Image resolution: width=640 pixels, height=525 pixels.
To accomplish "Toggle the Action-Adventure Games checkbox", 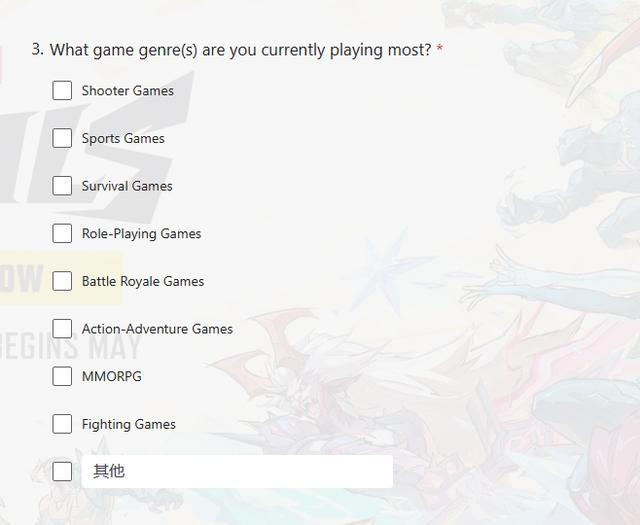I will pyautogui.click(x=62, y=329).
